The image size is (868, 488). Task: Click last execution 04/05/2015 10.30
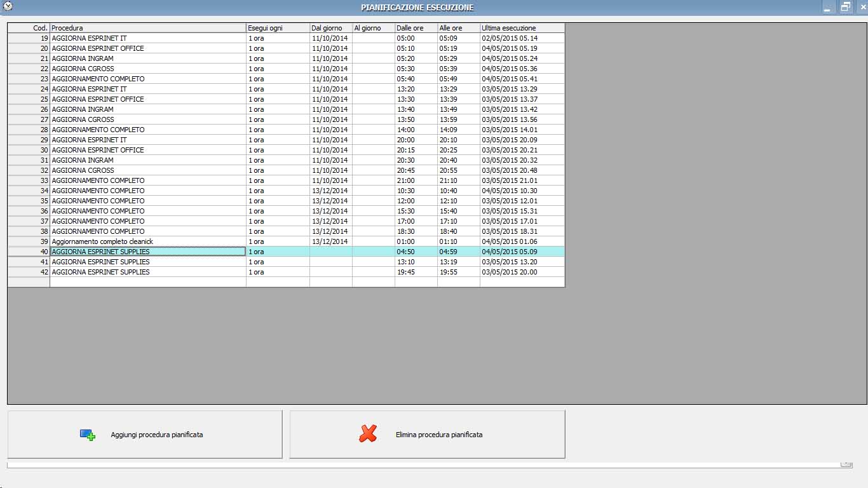(522, 191)
